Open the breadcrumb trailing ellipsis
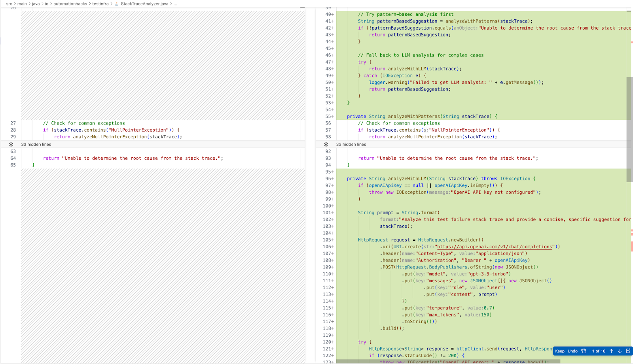The height and width of the screenshot is (364, 633). tap(175, 4)
